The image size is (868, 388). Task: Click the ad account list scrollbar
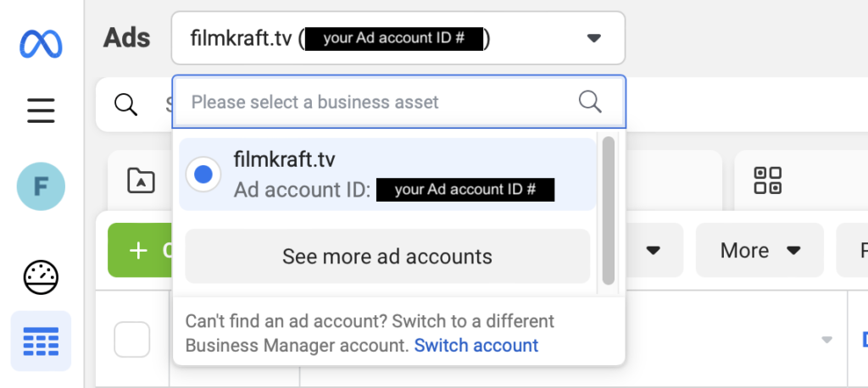[x=608, y=210]
